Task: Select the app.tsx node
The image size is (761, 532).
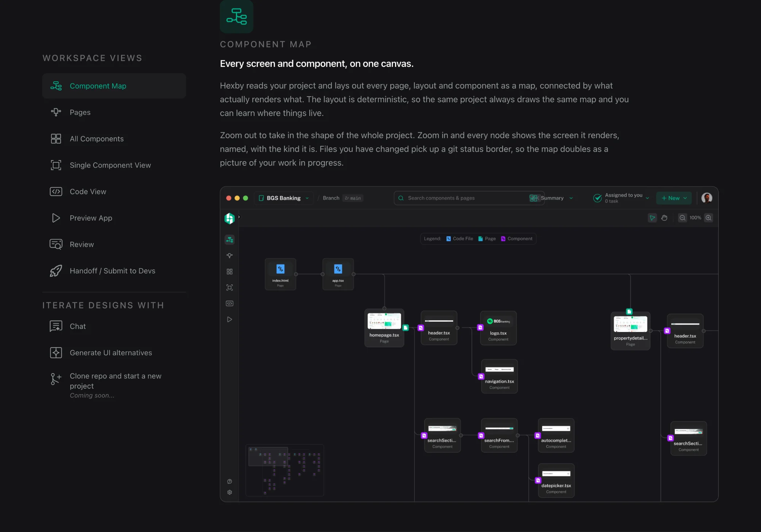Action: 338,274
